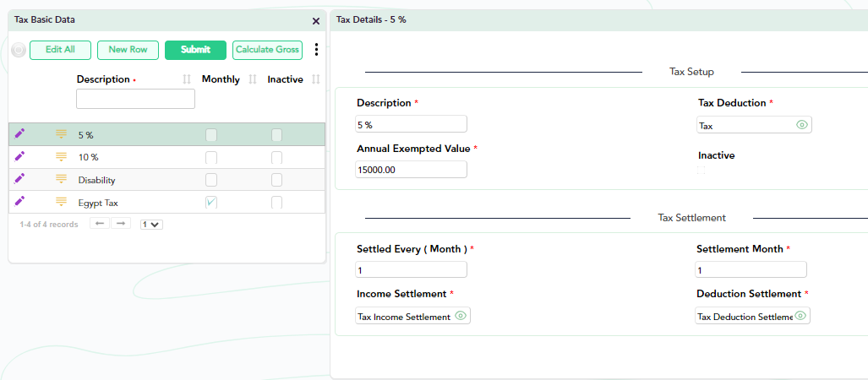Screen dimensions: 868x380
Task: Open the page number dropdown
Action: click(x=151, y=225)
